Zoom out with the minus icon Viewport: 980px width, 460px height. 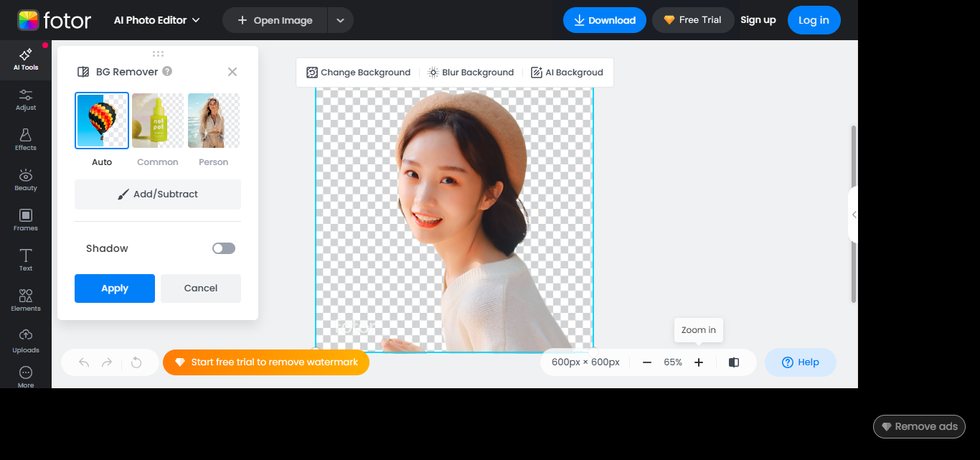[647, 362]
